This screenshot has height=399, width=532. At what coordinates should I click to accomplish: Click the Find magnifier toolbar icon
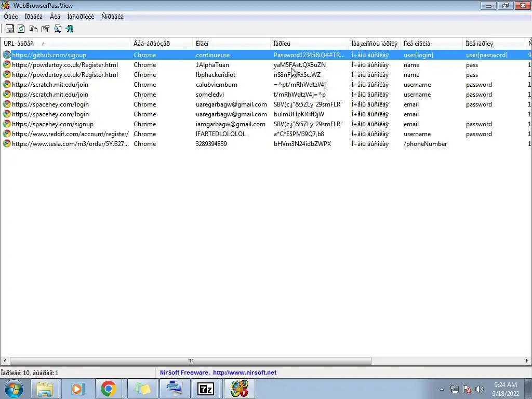(x=57, y=29)
